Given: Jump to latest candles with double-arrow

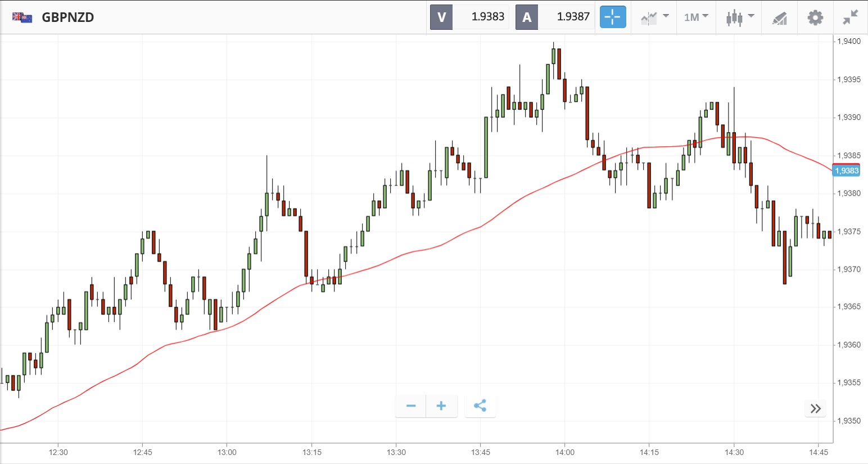Looking at the screenshot, I should (816, 408).
